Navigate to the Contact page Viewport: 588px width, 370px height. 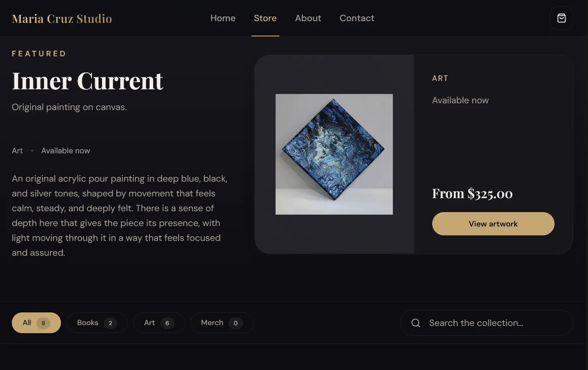(x=357, y=18)
